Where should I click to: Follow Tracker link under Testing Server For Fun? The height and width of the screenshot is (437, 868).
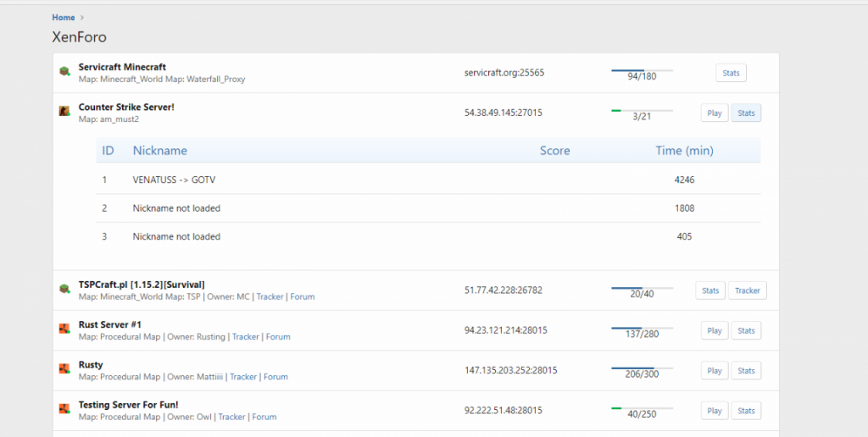click(232, 417)
